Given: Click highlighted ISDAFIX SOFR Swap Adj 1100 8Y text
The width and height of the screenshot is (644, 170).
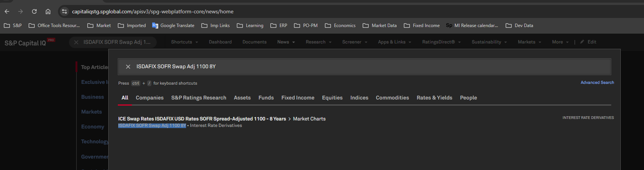Looking at the screenshot, I should 152,126.
